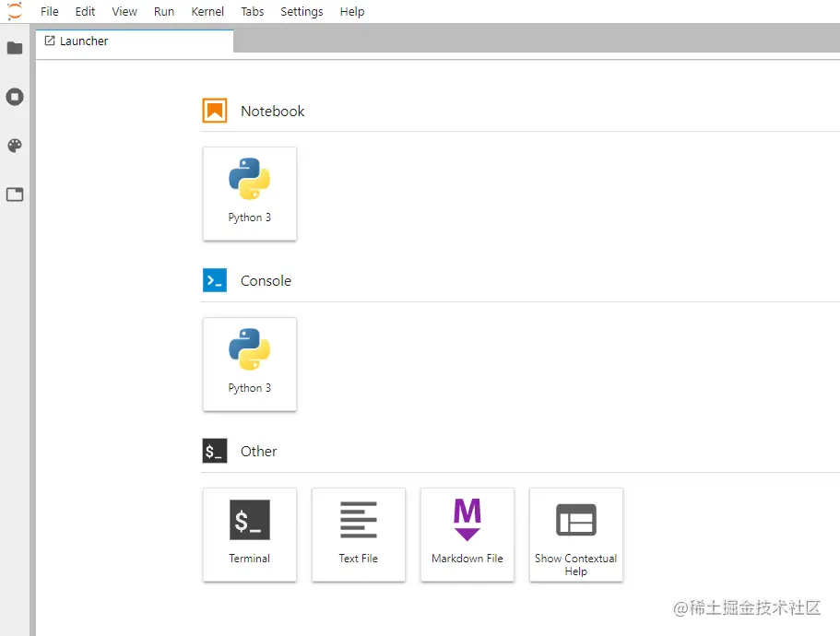This screenshot has height=636, width=840.
Task: Open the View menu
Action: (124, 11)
